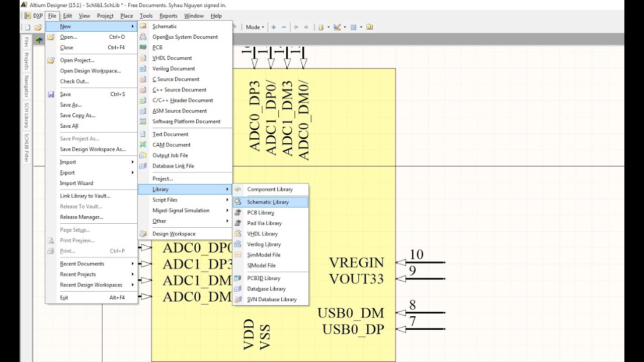Switch to the SCH Library side tab
644x362 pixels.
[x=26, y=115]
